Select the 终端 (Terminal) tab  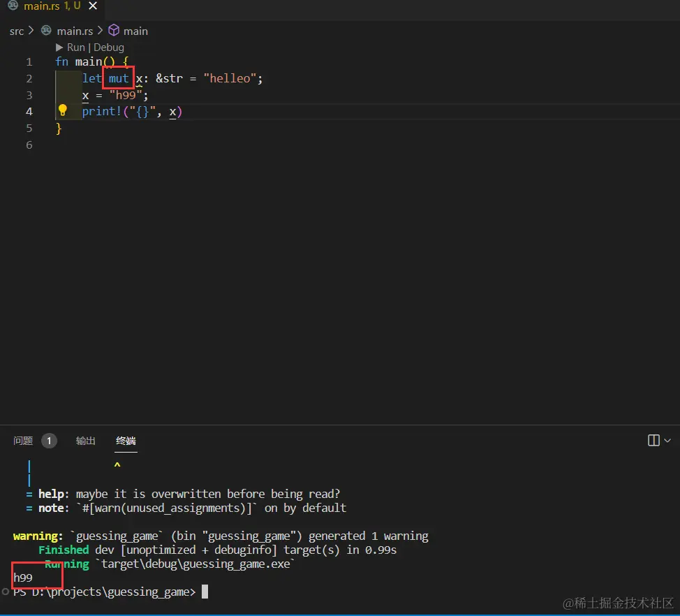click(x=126, y=441)
